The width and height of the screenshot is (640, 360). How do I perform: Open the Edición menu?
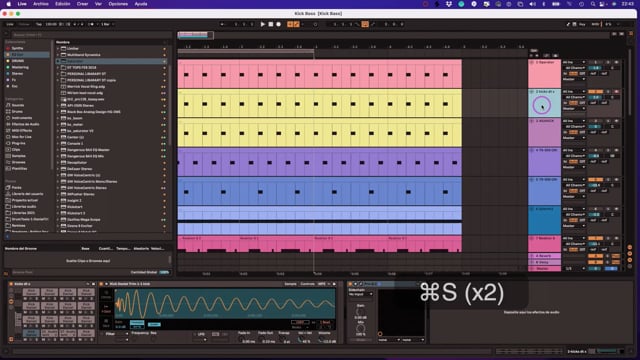coord(62,4)
